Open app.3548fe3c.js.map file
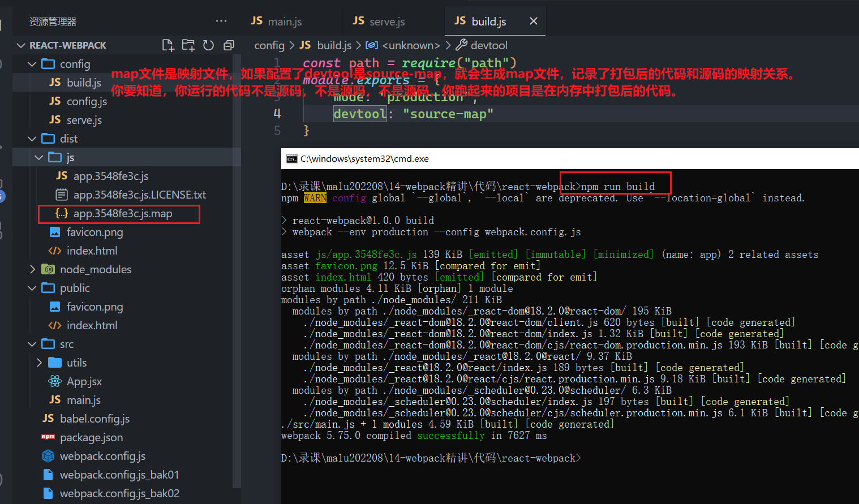 click(x=122, y=213)
